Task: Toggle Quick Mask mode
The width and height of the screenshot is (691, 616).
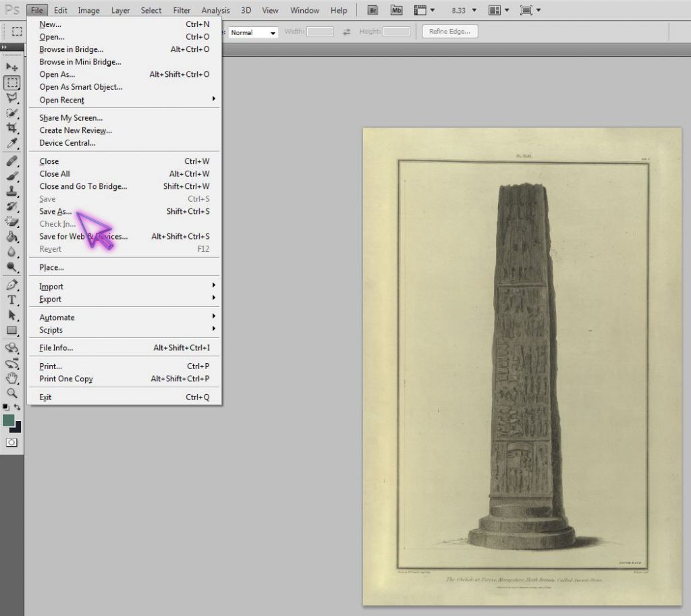Action: (12, 443)
